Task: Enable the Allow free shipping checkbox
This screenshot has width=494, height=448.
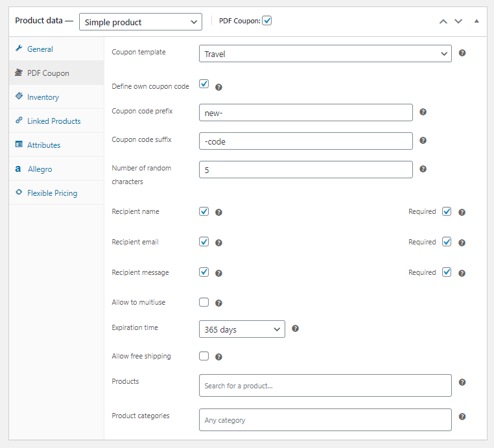Action: pos(204,356)
